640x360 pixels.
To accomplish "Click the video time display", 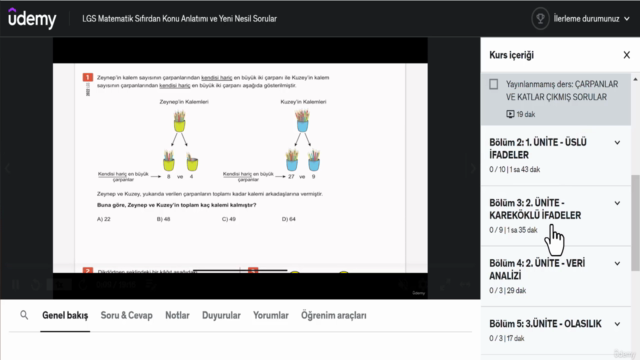I will tap(116, 284).
